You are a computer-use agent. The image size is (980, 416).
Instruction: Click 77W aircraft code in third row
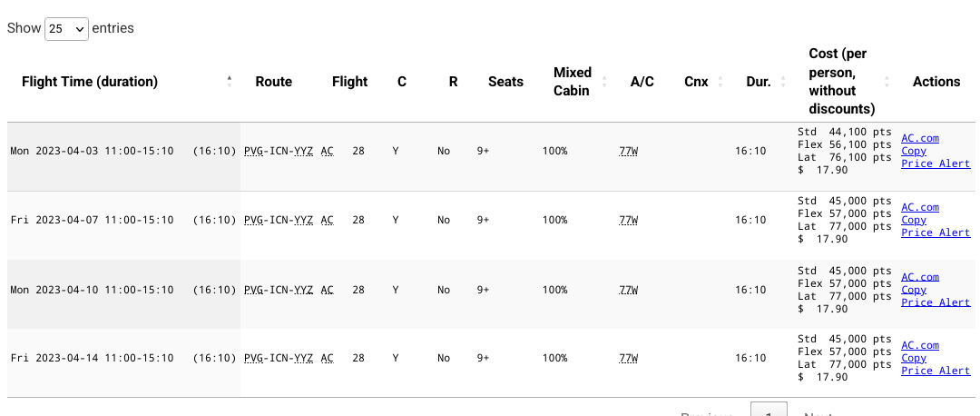coord(629,290)
